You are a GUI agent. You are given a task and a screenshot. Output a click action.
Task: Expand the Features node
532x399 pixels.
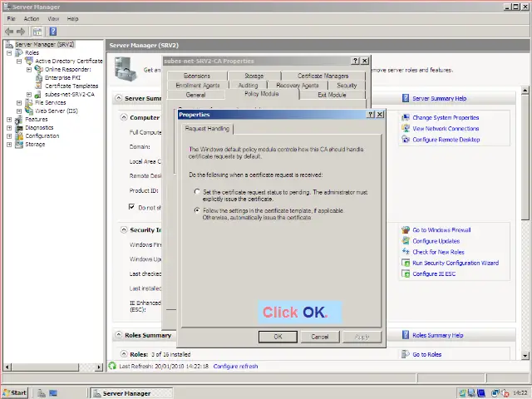click(x=9, y=120)
